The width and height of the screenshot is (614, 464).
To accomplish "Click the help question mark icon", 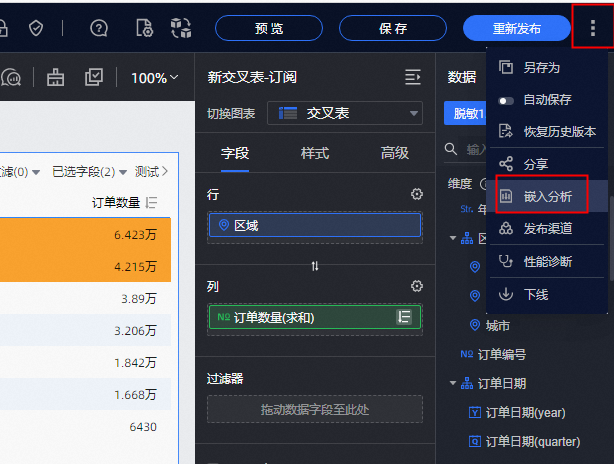I will click(99, 28).
